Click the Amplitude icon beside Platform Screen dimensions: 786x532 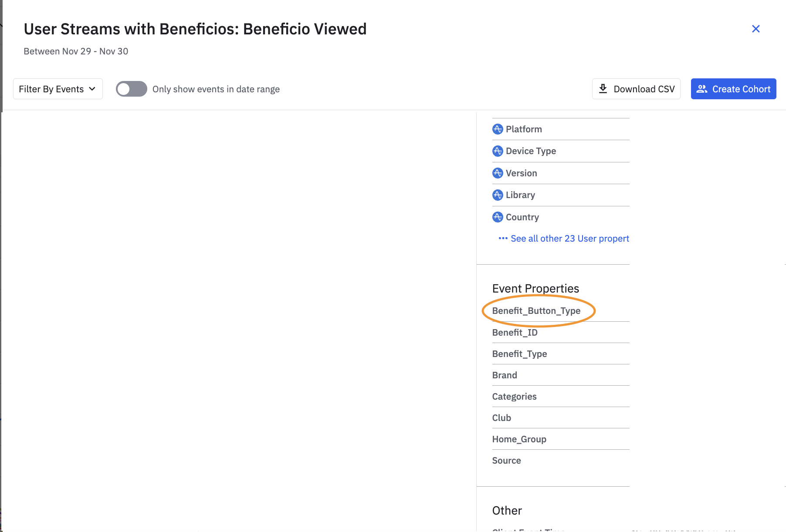click(x=497, y=129)
